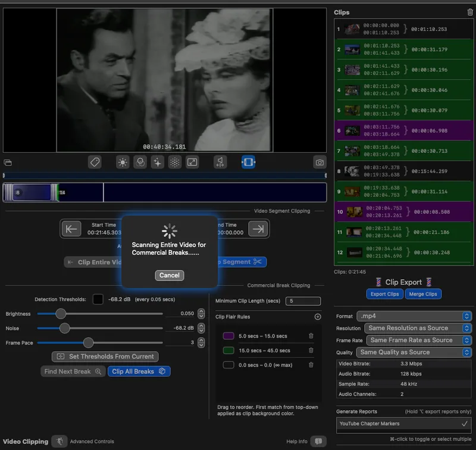Viewport: 476px width, 450px height.
Task: Click the Start Time value 00:21:45.303
Action: [104, 232]
